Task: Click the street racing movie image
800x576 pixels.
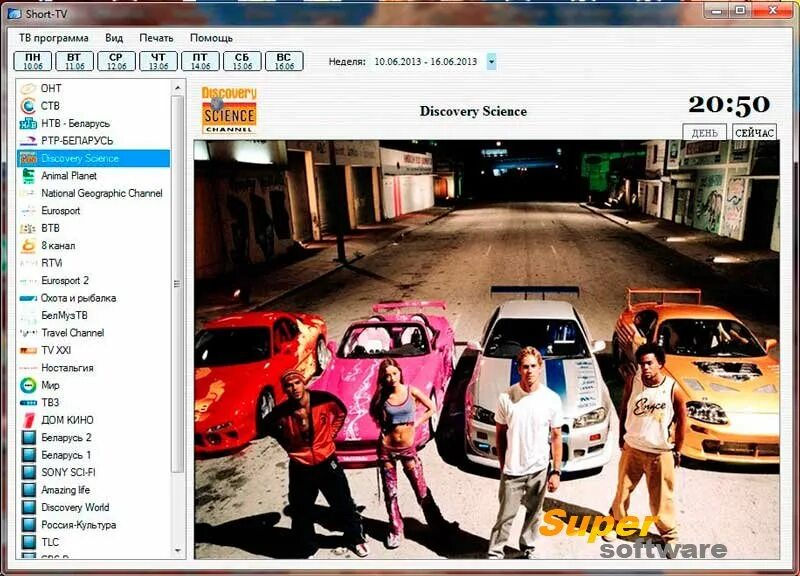Action: (487, 349)
